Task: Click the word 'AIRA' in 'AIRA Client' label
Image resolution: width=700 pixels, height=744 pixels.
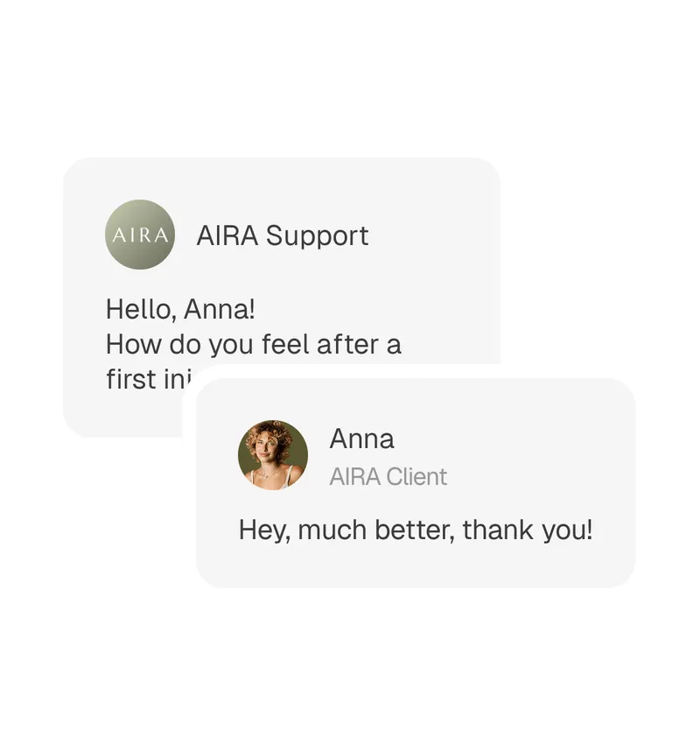Action: [355, 477]
